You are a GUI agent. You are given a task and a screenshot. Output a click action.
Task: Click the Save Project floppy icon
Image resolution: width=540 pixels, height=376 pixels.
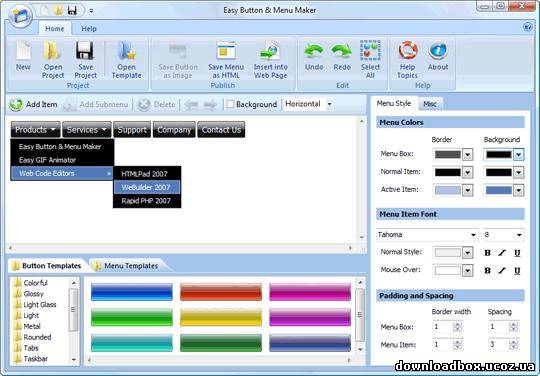click(x=85, y=51)
